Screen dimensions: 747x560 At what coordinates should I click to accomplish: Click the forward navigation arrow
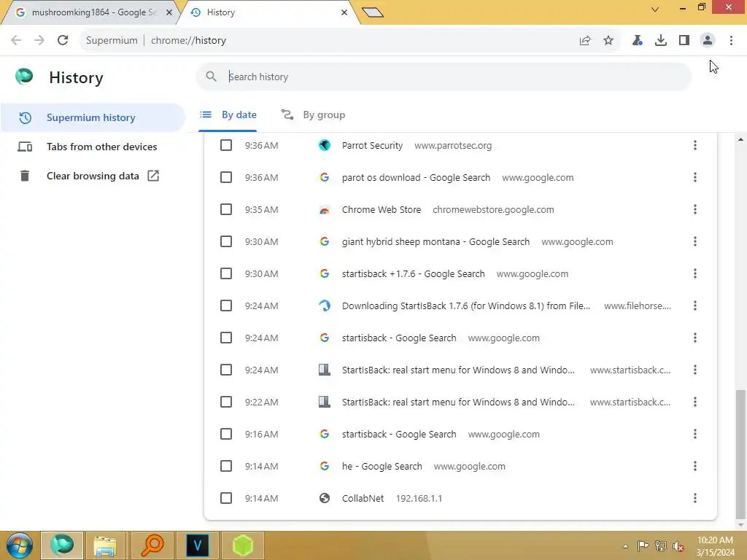click(39, 41)
